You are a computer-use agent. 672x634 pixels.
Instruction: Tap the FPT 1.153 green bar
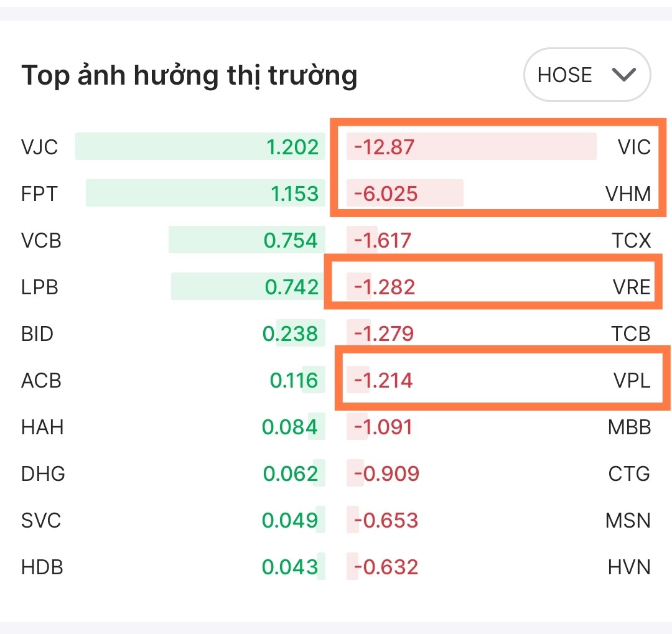pos(205,193)
